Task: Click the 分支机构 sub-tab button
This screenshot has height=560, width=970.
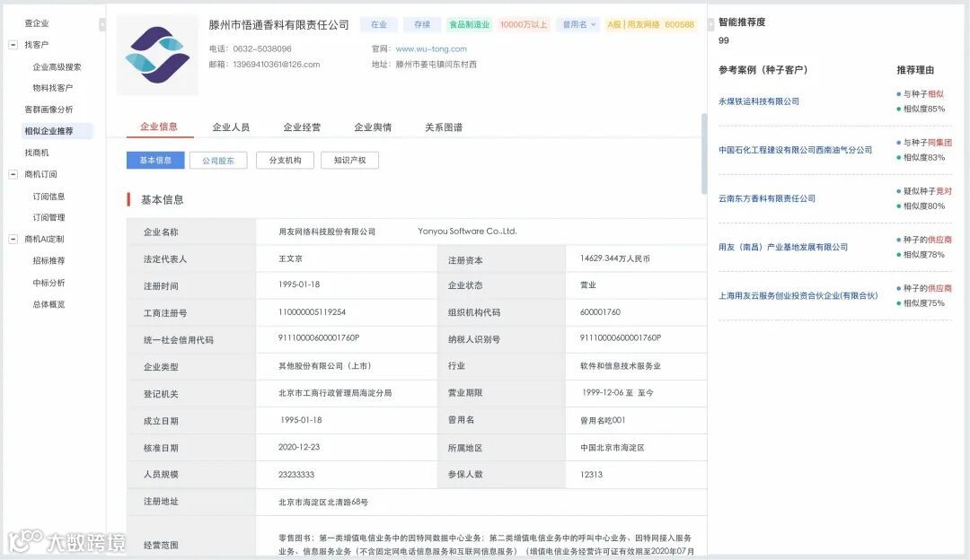Action: click(x=286, y=160)
